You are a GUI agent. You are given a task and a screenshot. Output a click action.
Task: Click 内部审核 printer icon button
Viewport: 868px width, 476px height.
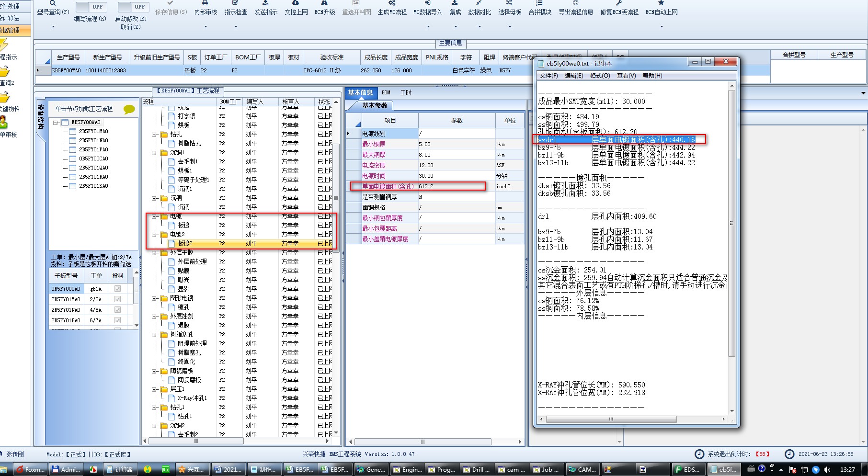pyautogui.click(x=206, y=3)
